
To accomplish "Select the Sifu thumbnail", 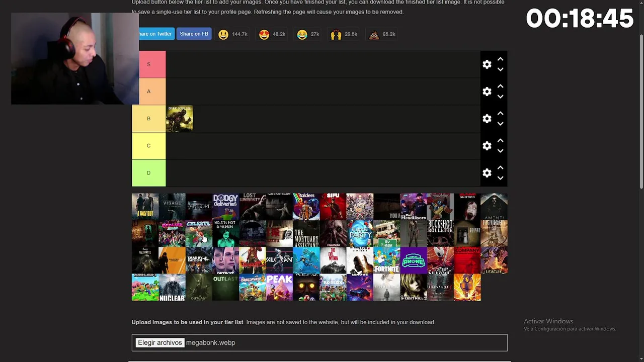I will (333, 207).
